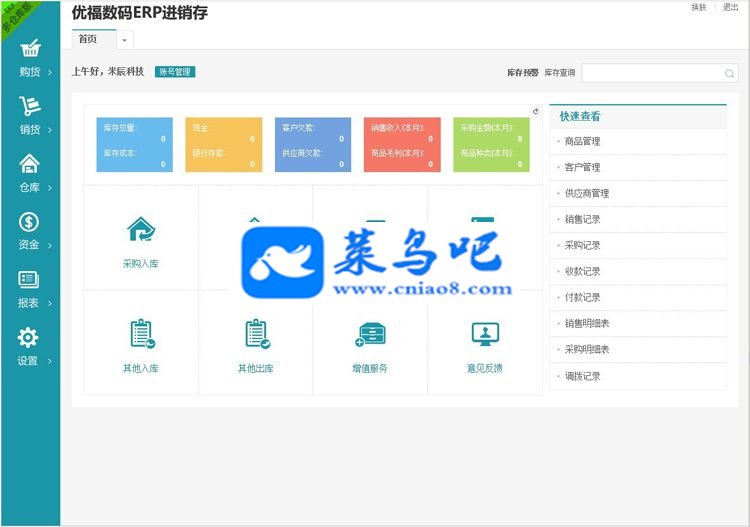Open 供应商管理 in quick view
This screenshot has height=527, width=750.
(x=638, y=194)
